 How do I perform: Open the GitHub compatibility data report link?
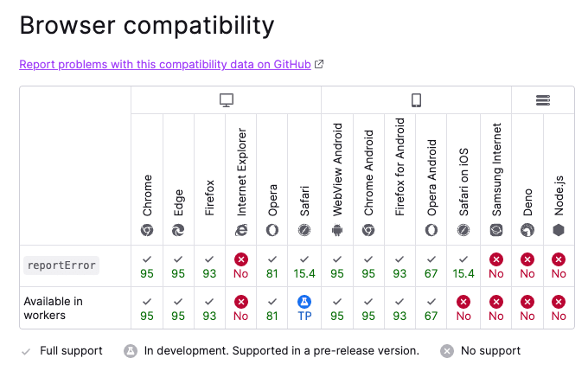pyautogui.click(x=164, y=64)
